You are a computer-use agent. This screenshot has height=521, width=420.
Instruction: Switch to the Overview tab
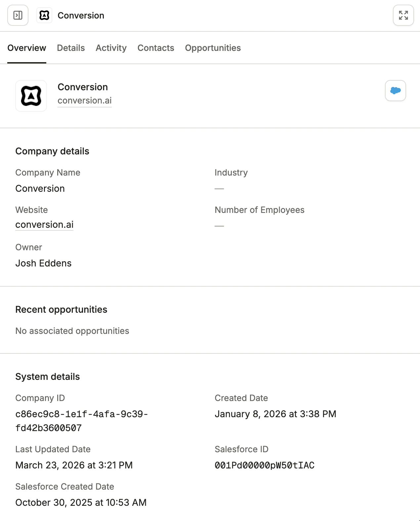(27, 48)
